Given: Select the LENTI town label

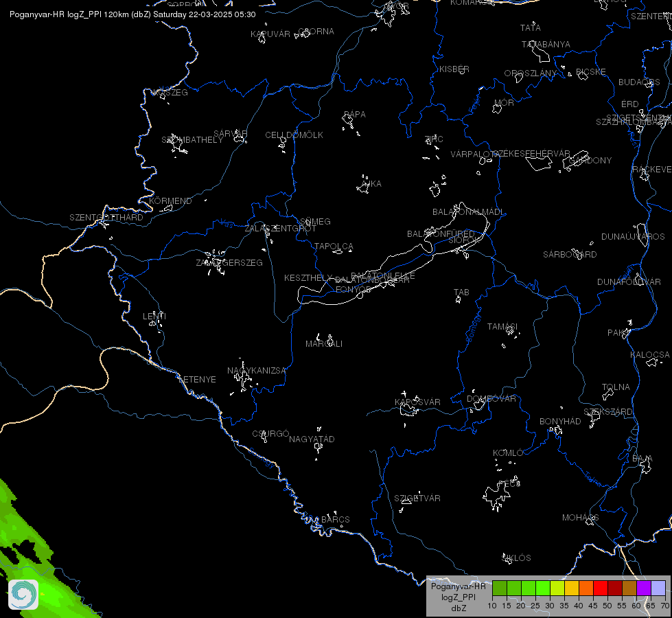Looking at the screenshot, I should (x=154, y=317).
